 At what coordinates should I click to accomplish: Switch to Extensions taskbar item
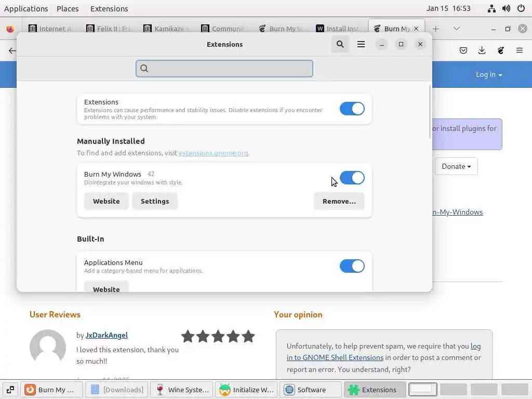[375, 390]
